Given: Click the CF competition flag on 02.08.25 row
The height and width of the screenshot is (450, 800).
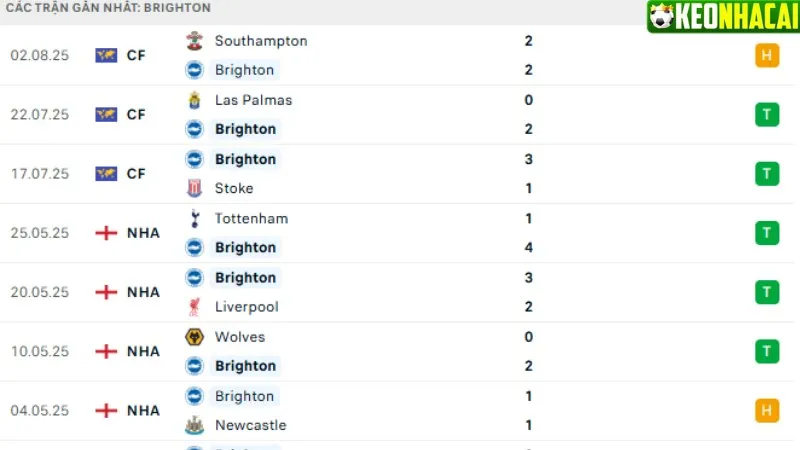Looking at the screenshot, I should coord(106,55).
